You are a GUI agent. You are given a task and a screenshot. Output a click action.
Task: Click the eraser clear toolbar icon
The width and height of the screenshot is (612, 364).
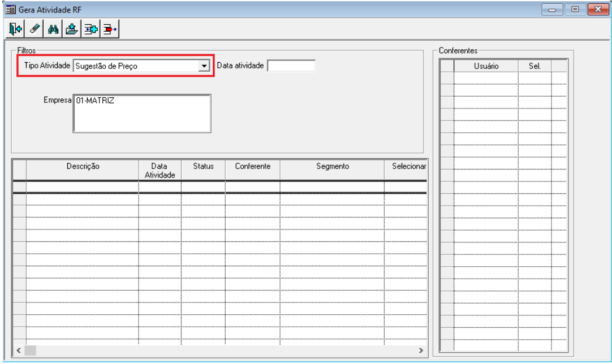[x=35, y=29]
